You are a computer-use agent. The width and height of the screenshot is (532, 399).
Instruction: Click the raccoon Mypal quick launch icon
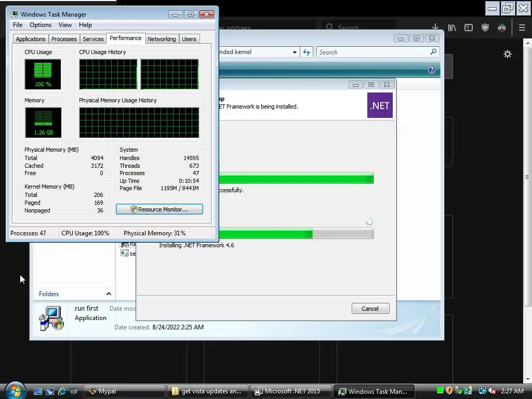(x=74, y=391)
